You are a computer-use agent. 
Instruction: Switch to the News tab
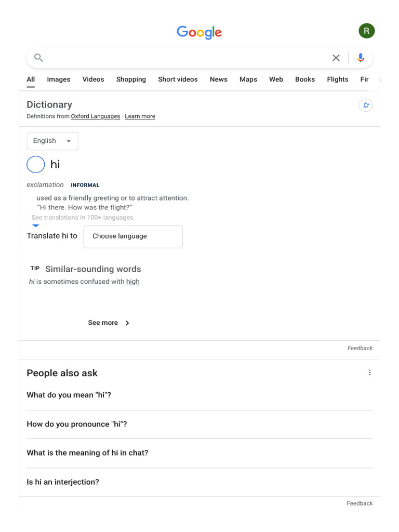point(218,79)
